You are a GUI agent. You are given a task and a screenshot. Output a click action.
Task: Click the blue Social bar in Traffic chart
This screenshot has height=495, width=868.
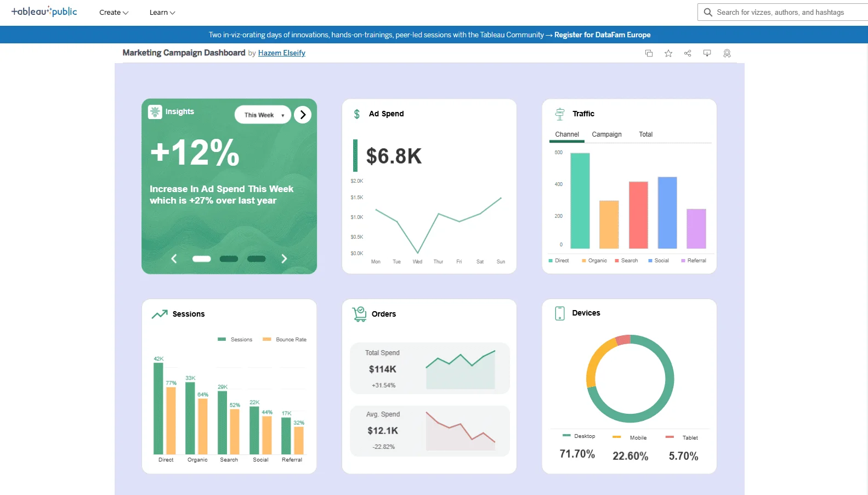667,213
